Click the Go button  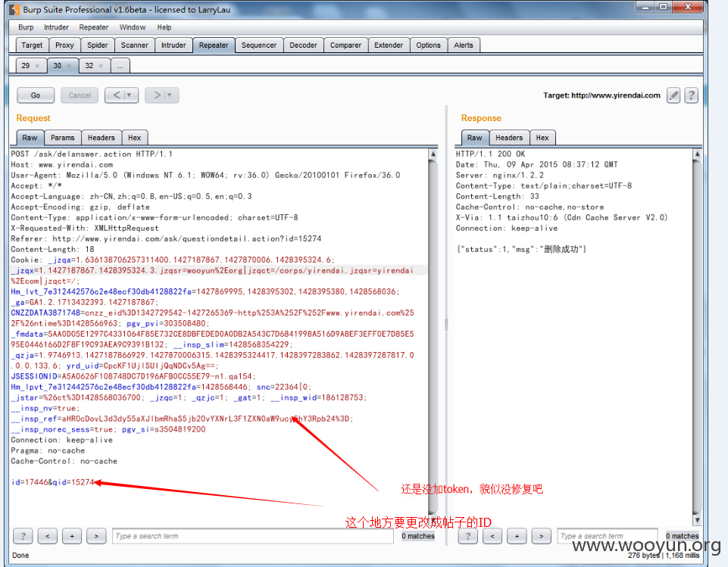[x=36, y=95]
